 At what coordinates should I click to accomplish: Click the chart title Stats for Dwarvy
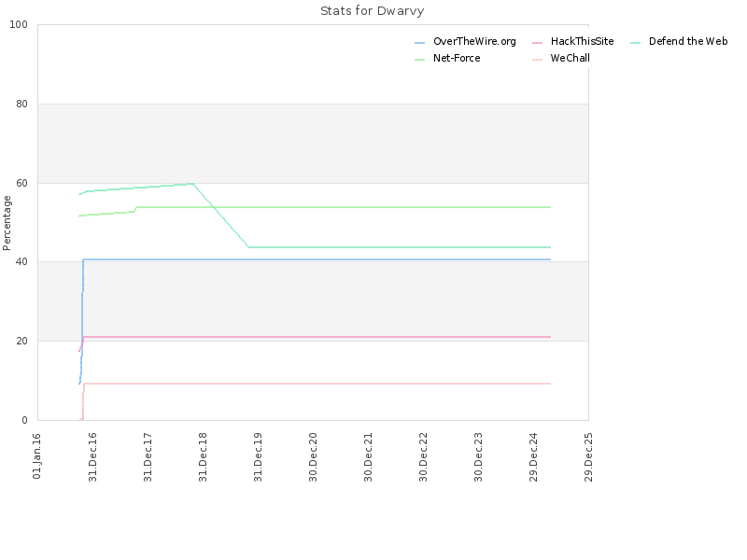(x=372, y=11)
